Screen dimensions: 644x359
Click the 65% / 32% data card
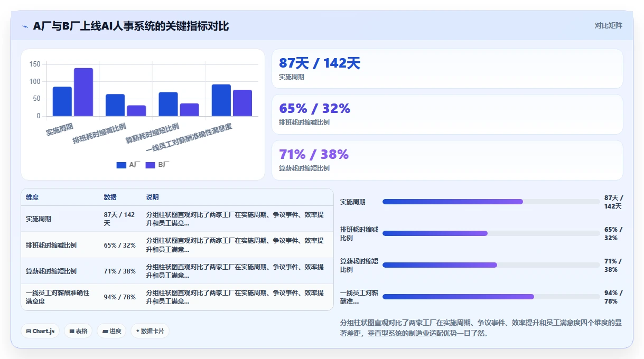[447, 114]
